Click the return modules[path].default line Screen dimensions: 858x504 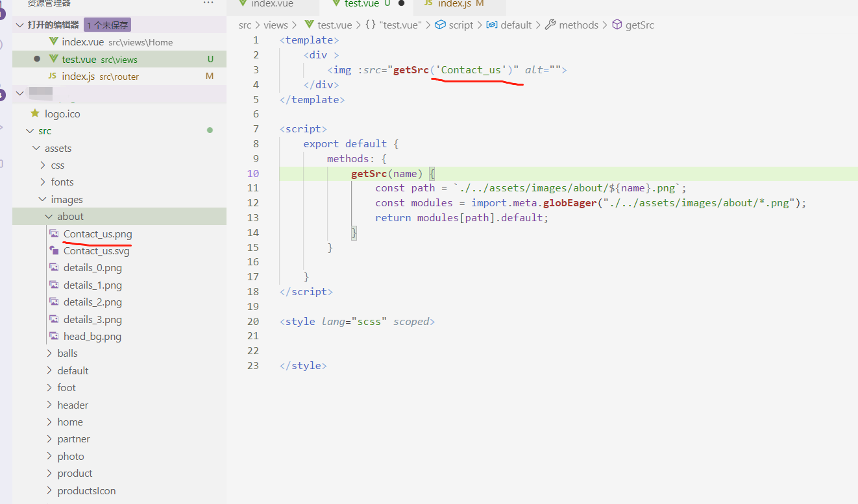click(461, 217)
